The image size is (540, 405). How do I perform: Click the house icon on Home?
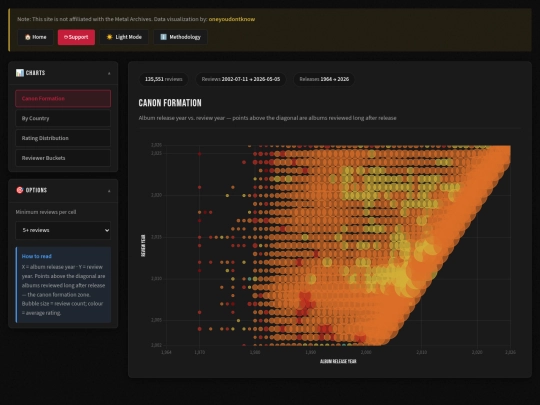click(x=28, y=37)
